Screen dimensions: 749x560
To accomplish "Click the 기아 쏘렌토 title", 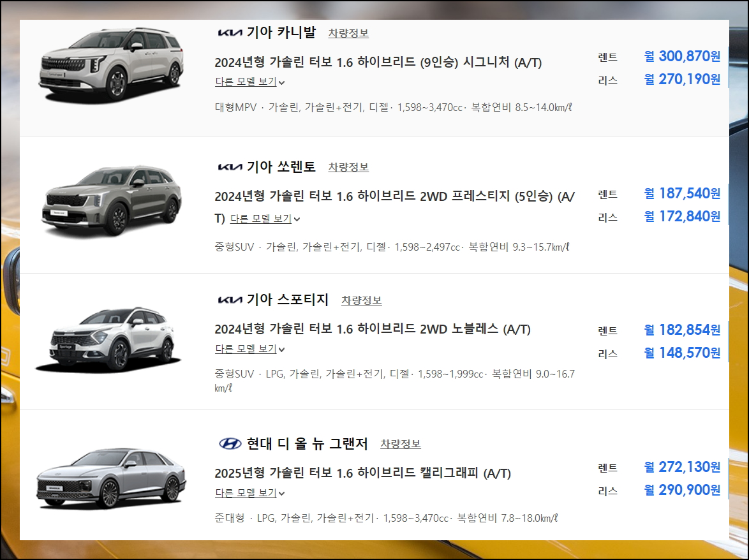I will click(x=281, y=166).
